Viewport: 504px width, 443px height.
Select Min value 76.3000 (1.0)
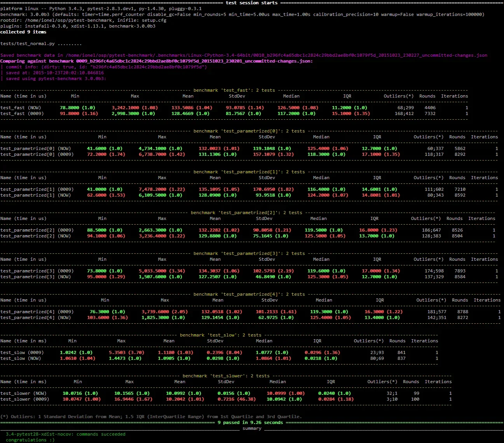[107, 312]
